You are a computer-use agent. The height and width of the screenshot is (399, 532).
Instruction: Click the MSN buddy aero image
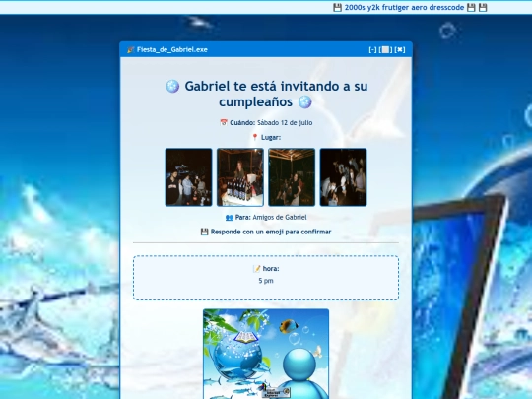tap(266, 354)
